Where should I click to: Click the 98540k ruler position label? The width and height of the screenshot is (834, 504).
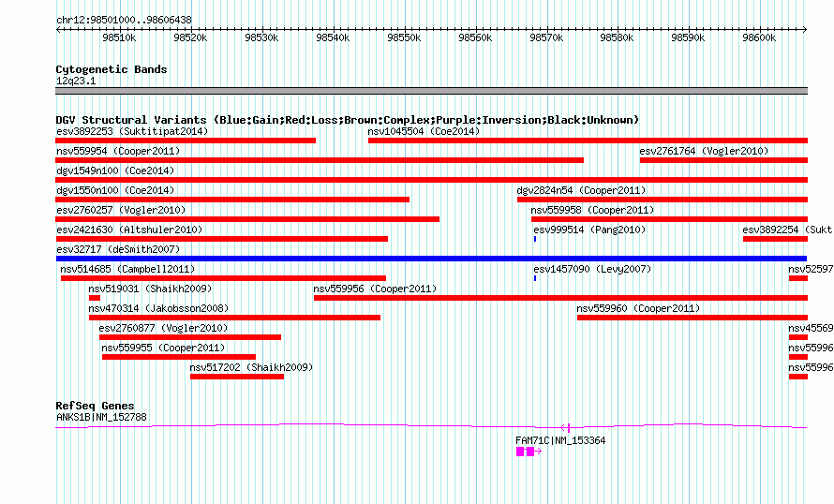click(x=333, y=37)
